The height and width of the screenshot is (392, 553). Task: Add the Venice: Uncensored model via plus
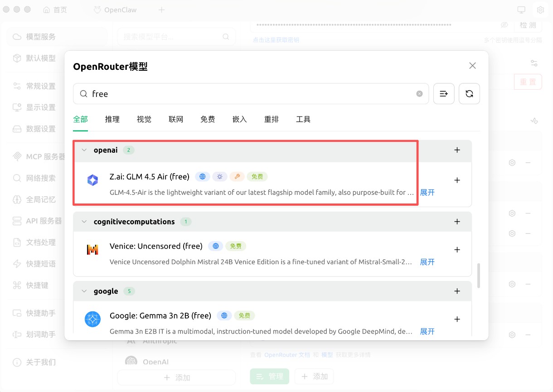coord(457,249)
